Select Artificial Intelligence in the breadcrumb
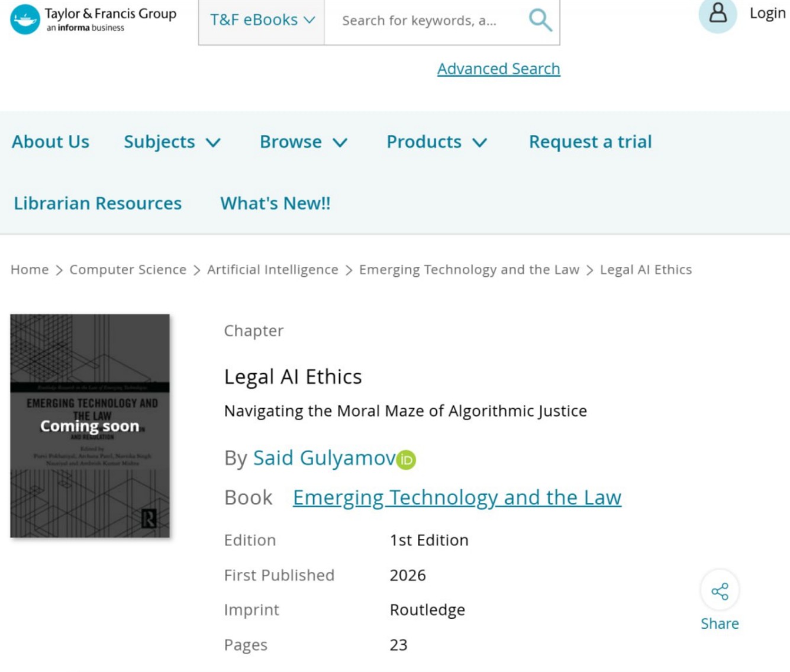The width and height of the screenshot is (790, 672). click(x=272, y=270)
